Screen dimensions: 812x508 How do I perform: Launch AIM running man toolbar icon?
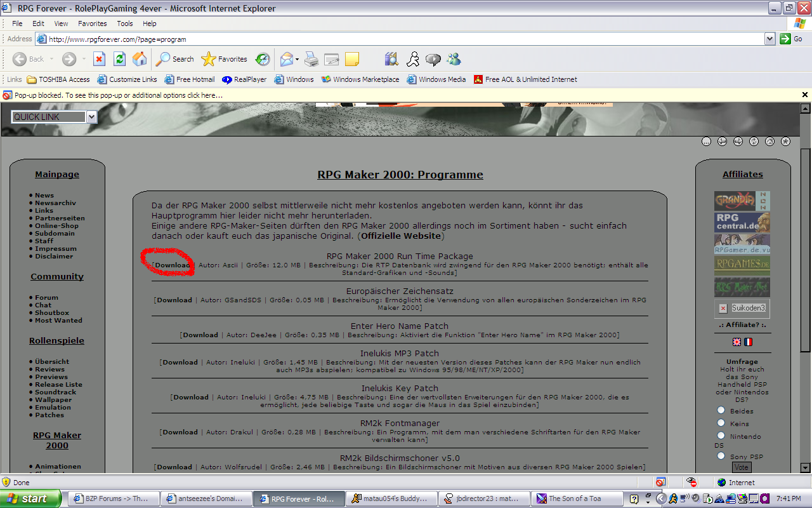pos(413,59)
